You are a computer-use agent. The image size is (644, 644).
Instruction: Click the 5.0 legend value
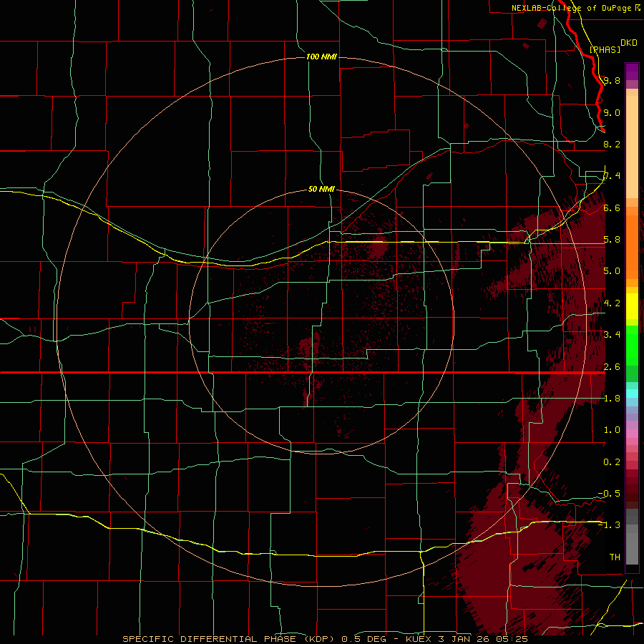(612, 271)
